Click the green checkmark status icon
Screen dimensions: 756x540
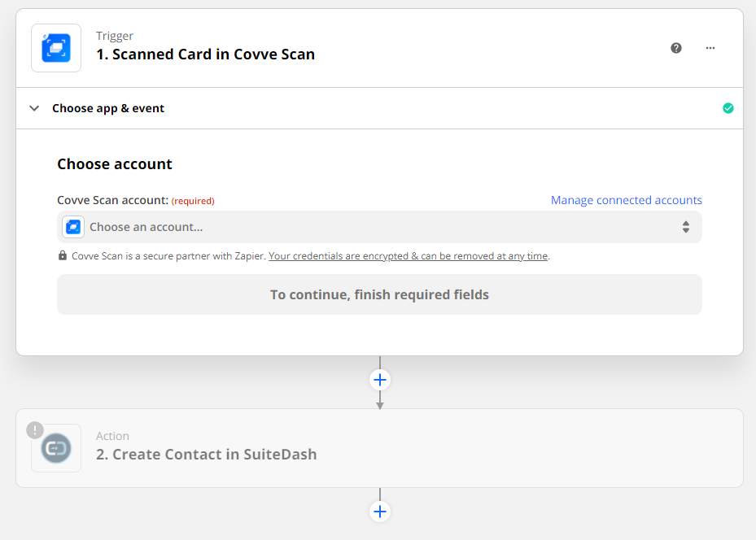tap(728, 108)
